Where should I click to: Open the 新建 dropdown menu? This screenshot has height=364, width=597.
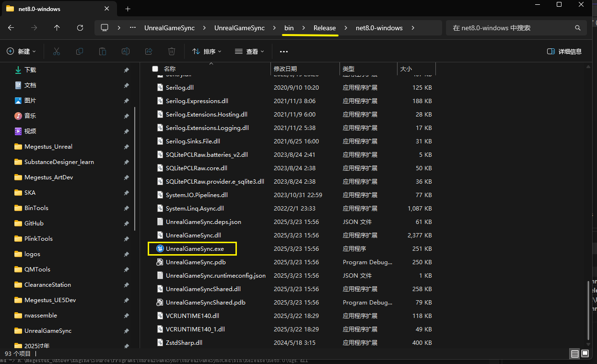click(x=22, y=51)
